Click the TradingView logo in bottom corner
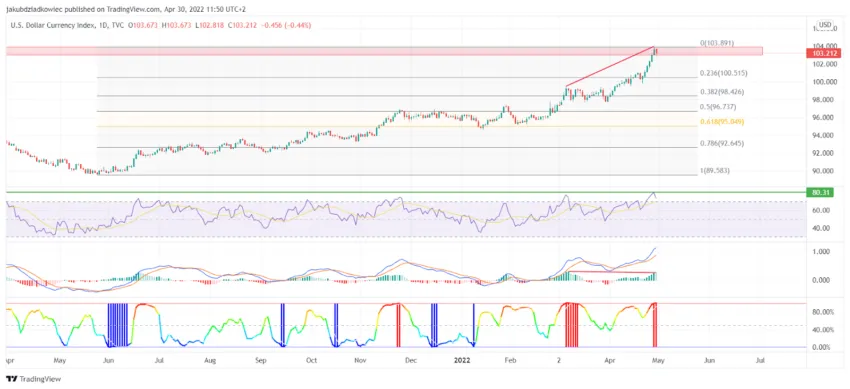This screenshot has width=850, height=389. tap(33, 379)
